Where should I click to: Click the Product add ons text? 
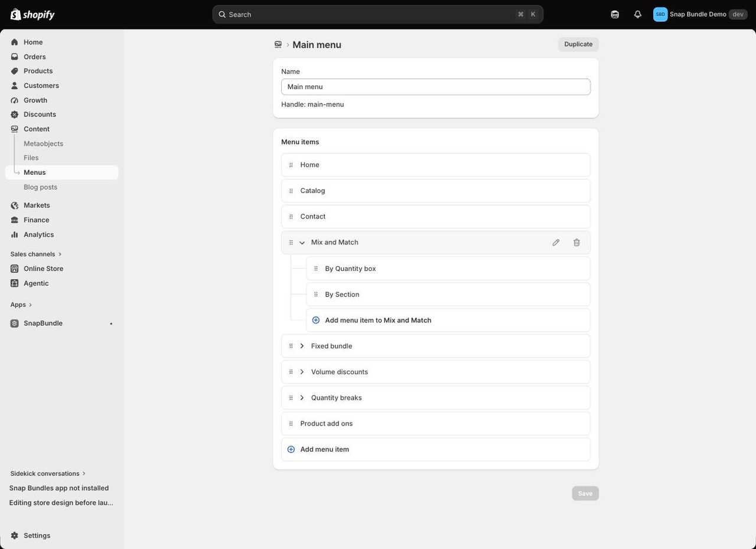click(327, 423)
